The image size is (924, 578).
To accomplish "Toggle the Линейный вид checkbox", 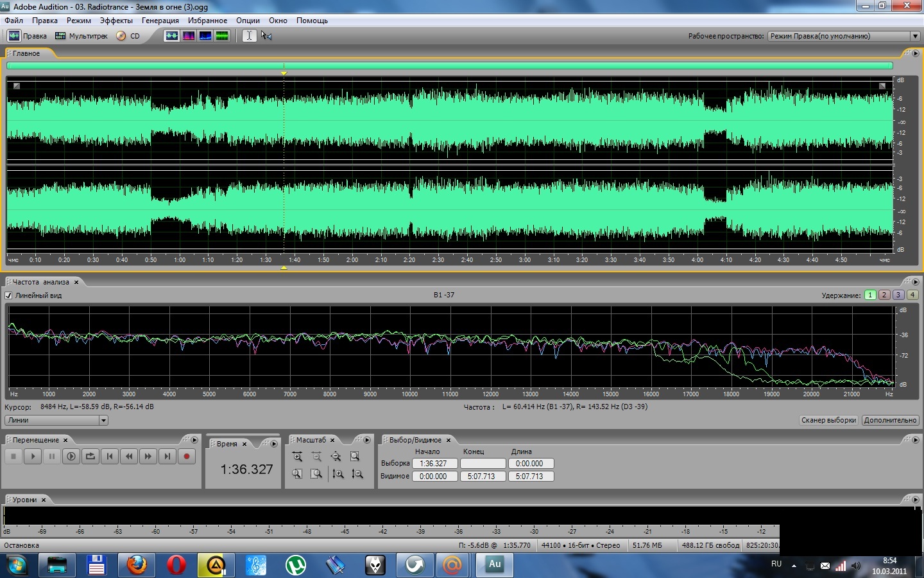I will pos(9,295).
